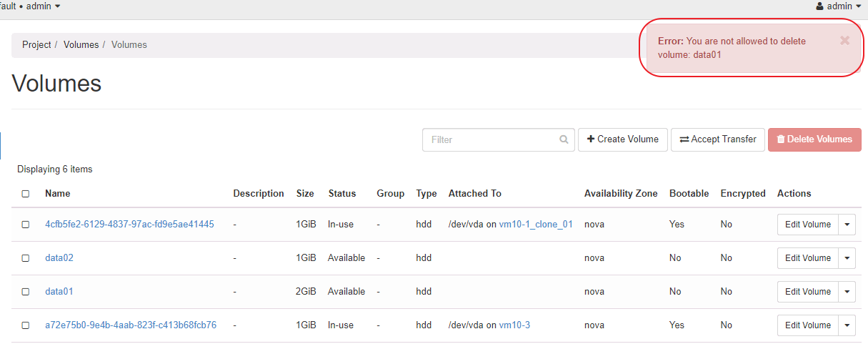Open actions dropdown for 4cfb5fe2 volume
868x344 pixels.
pyautogui.click(x=847, y=225)
